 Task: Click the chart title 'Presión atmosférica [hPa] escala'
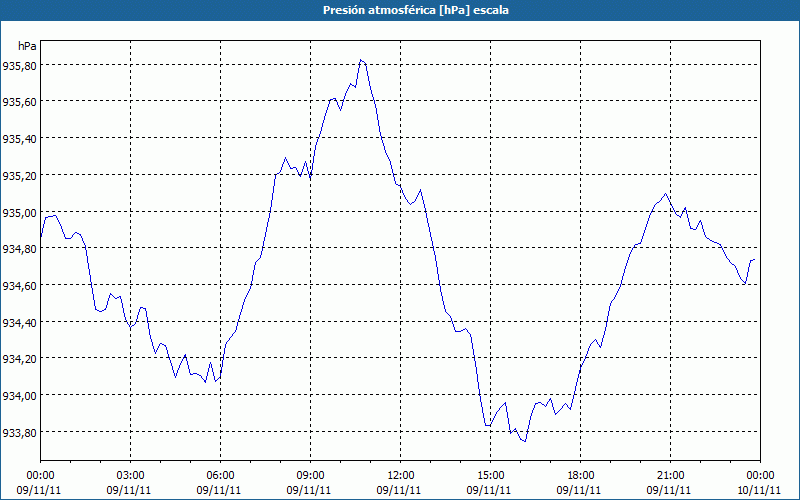(x=415, y=10)
